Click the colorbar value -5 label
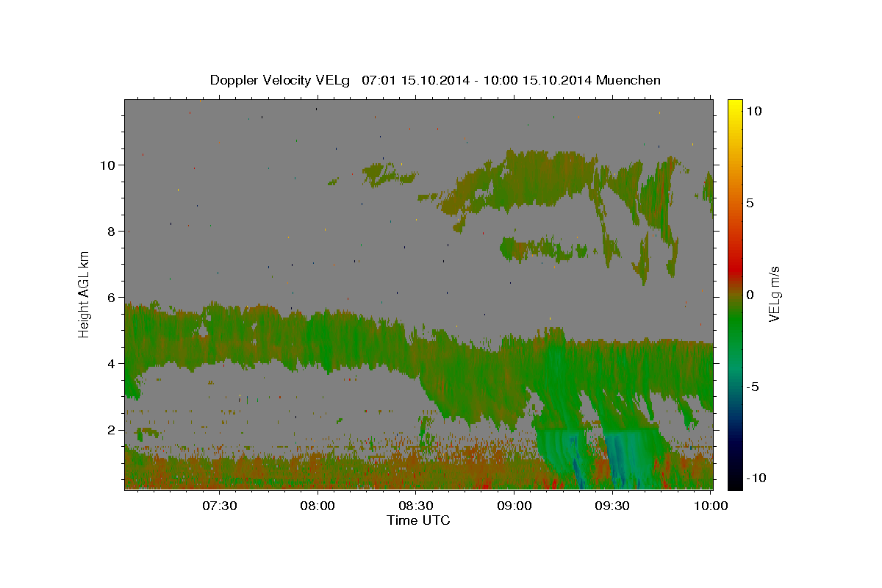882x588 pixels. pos(753,387)
